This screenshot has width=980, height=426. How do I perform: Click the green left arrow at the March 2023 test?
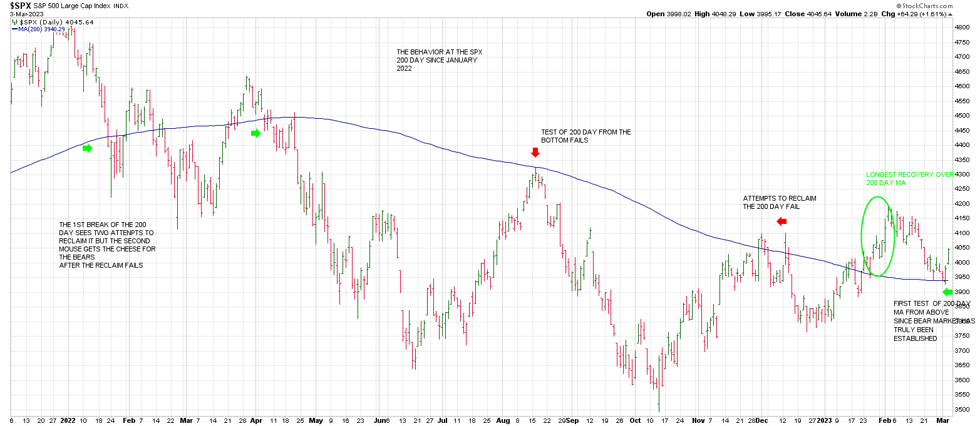point(947,292)
